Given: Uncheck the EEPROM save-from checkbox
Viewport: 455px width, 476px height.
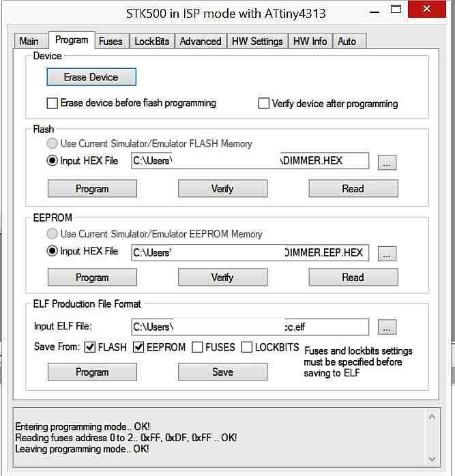Looking at the screenshot, I should tap(138, 347).
